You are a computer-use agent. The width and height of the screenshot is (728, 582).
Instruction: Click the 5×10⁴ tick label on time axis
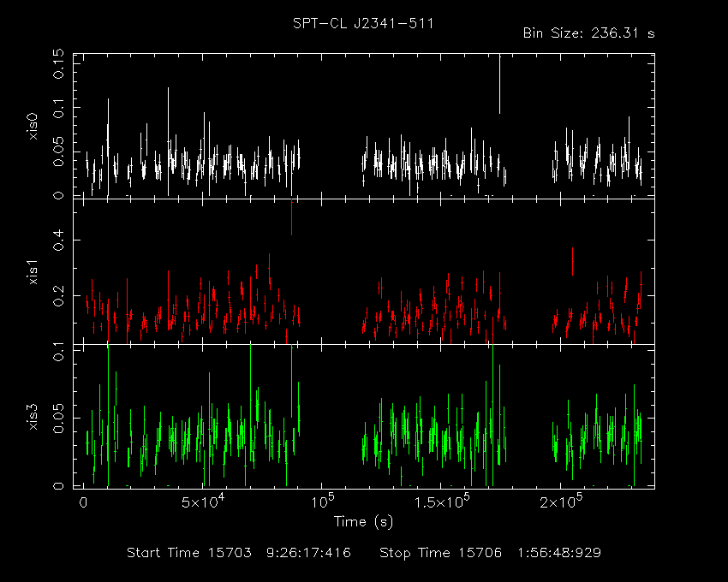click(x=203, y=502)
